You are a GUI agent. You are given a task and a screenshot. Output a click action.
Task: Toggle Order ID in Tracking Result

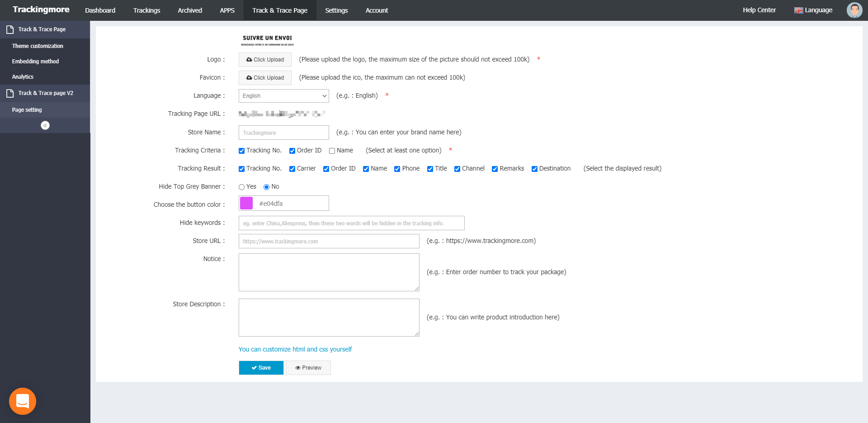[326, 169]
